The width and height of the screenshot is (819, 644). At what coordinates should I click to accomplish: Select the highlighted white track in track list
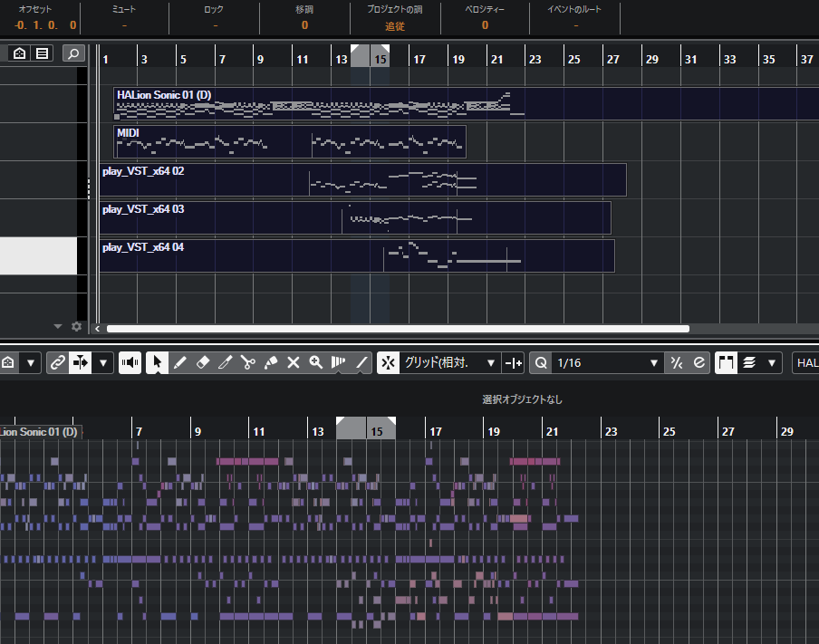pos(39,256)
